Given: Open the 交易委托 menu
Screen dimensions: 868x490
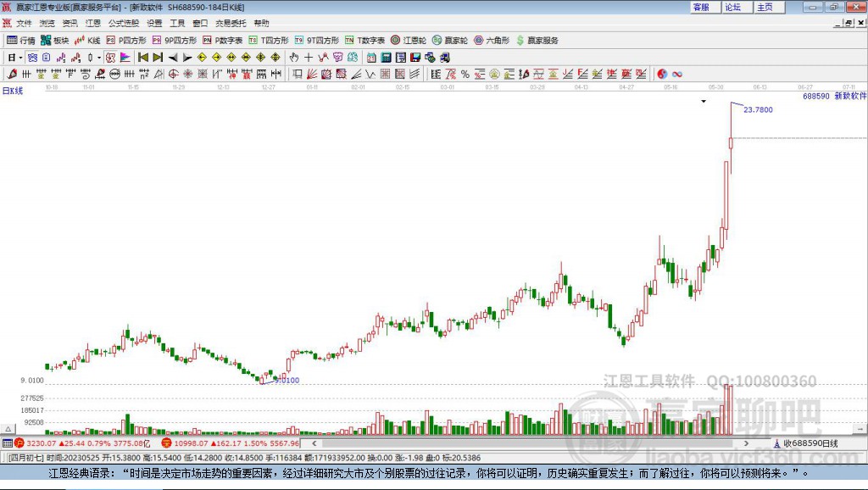Looking at the screenshot, I should 231,23.
